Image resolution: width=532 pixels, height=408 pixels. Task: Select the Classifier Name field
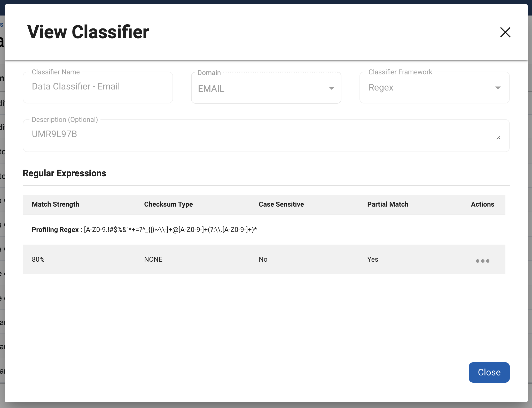(98, 87)
